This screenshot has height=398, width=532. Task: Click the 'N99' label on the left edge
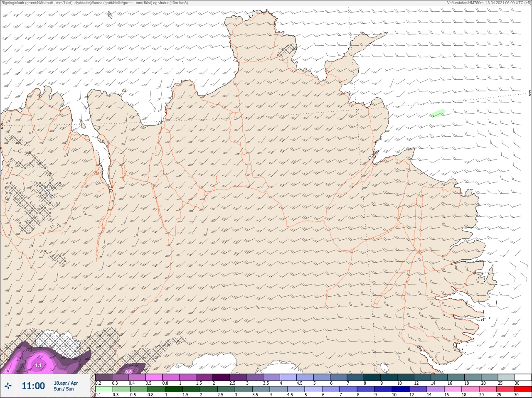pos(2,125)
